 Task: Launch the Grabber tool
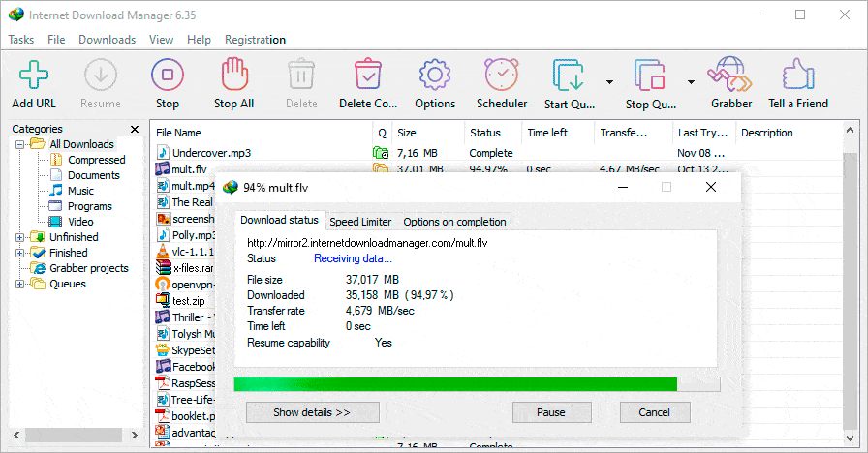(x=731, y=75)
